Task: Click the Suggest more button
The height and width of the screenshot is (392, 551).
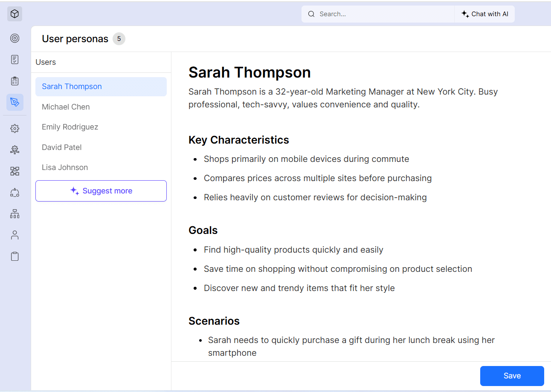Action: point(101,191)
